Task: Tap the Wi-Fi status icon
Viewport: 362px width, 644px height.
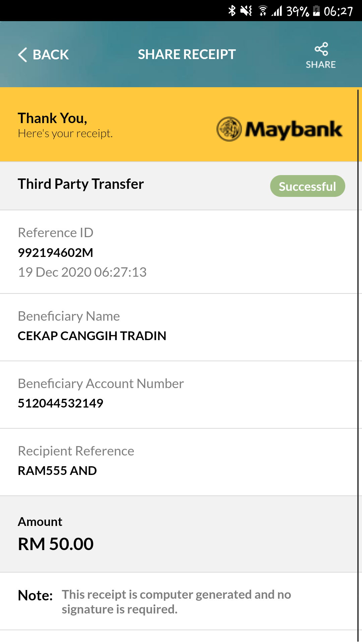Action: [x=263, y=11]
